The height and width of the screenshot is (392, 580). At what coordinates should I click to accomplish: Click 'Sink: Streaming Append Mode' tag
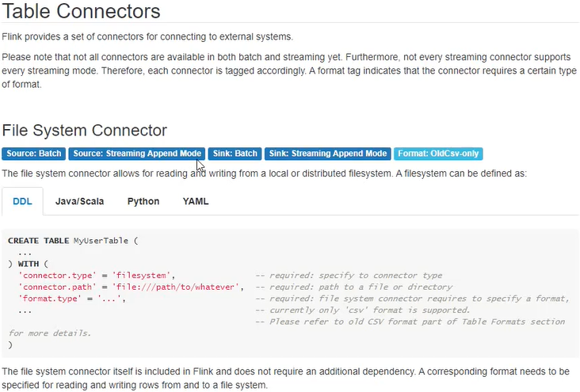coord(328,154)
